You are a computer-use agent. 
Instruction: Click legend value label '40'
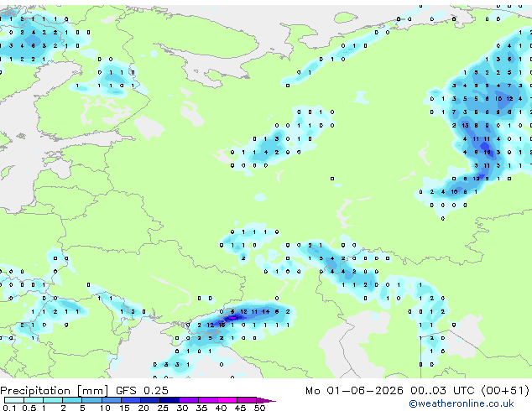[x=221, y=408]
